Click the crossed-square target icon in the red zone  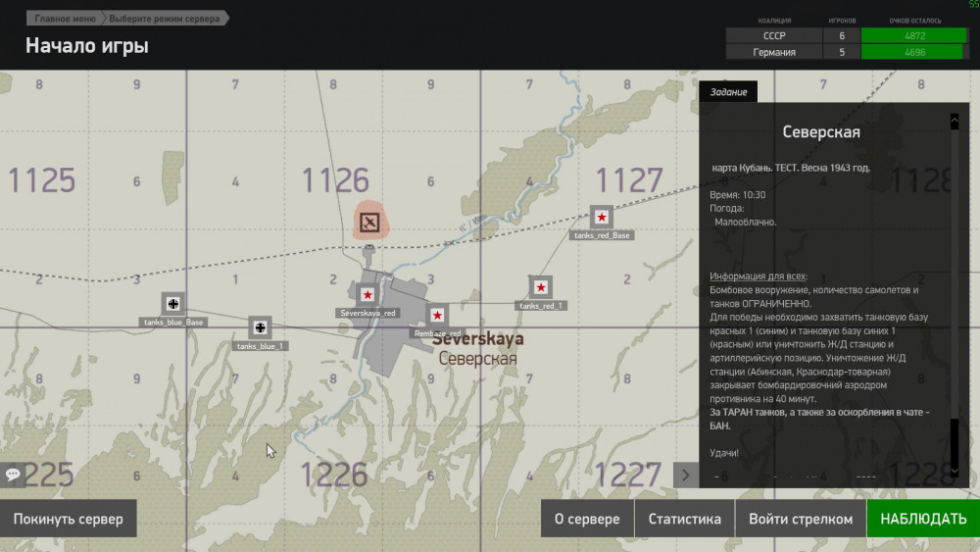[369, 223]
